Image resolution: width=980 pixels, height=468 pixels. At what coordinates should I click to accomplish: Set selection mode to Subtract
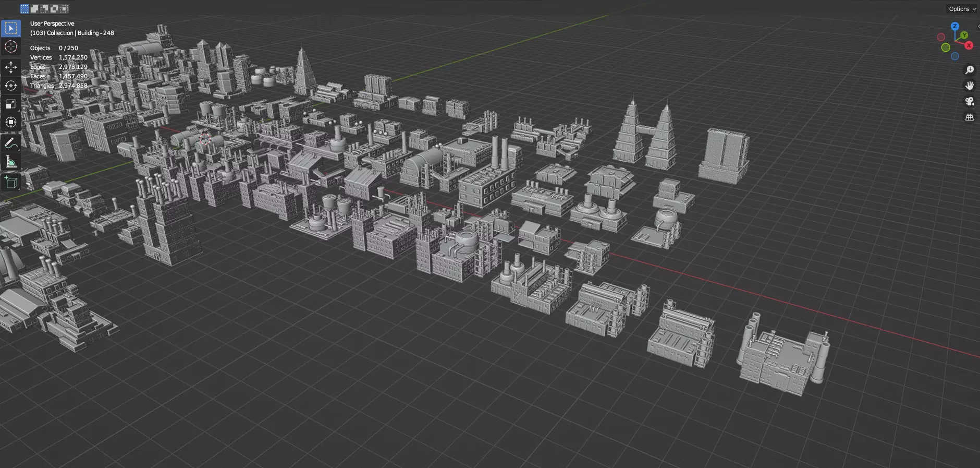click(44, 9)
